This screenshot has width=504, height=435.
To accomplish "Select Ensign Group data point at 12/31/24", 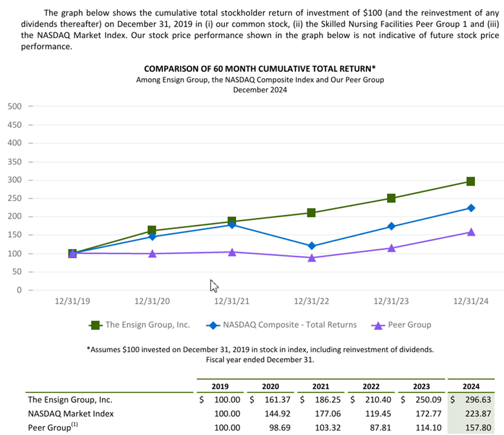I will point(470,182).
